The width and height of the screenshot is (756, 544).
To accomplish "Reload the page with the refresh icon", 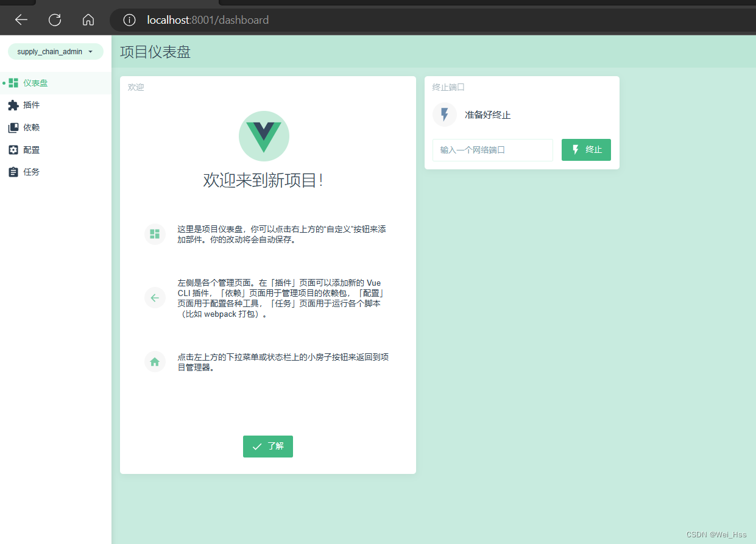I will tap(55, 20).
